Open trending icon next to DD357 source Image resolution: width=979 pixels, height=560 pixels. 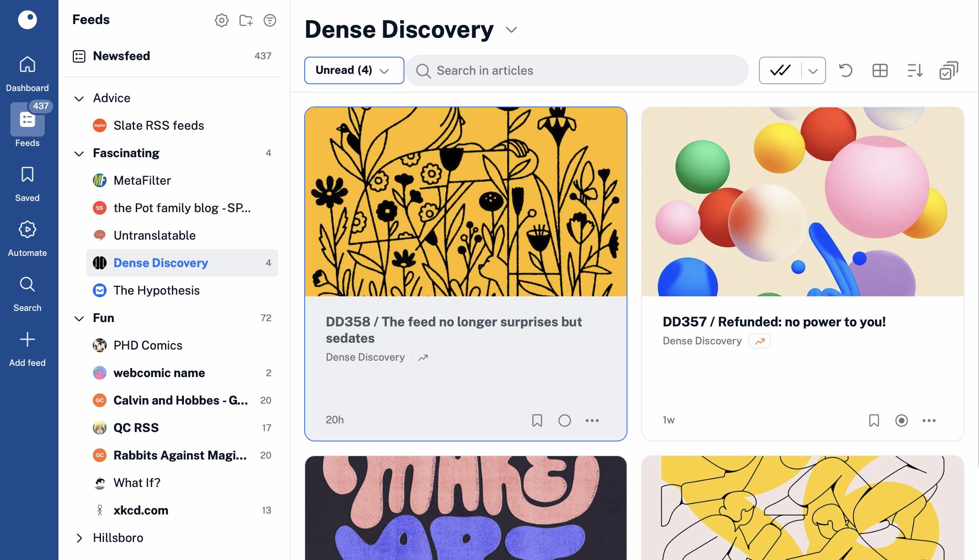pyautogui.click(x=759, y=341)
